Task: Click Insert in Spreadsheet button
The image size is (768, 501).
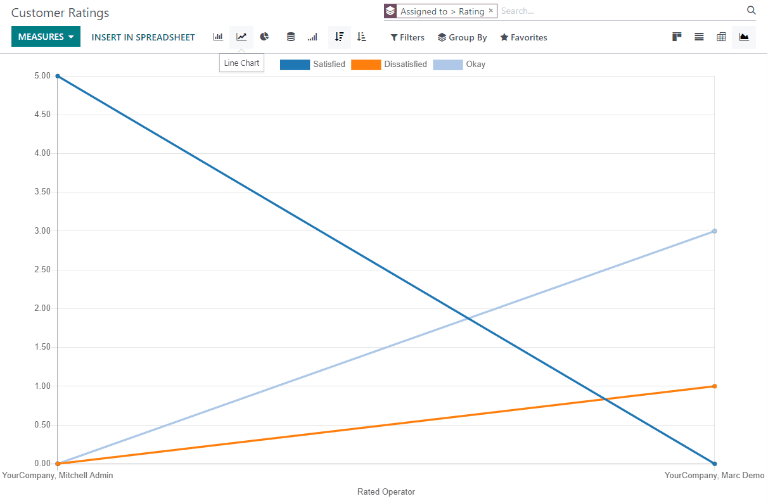Action: (143, 37)
